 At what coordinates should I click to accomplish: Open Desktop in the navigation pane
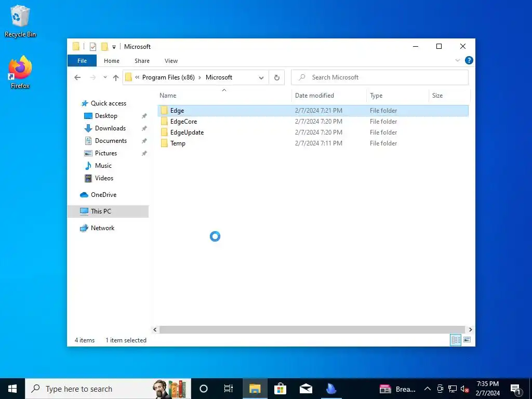pos(106,116)
